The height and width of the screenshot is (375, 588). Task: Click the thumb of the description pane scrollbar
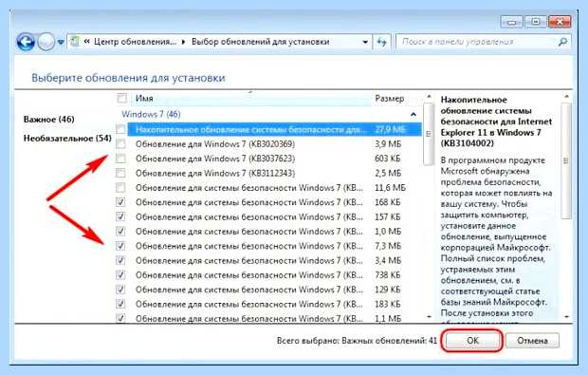(x=566, y=161)
